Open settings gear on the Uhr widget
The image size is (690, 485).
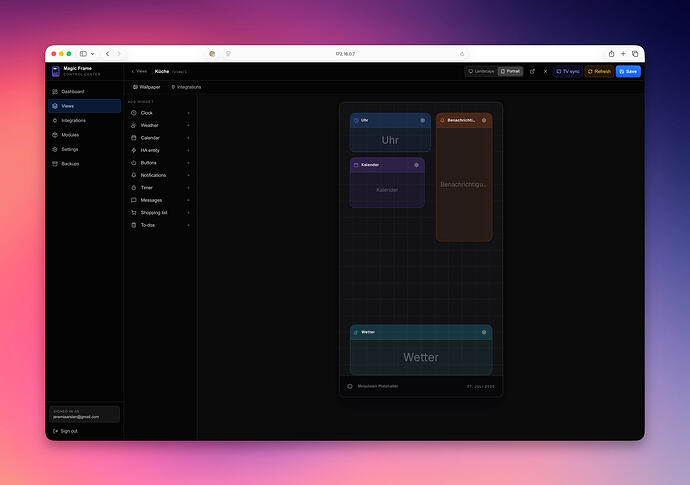[422, 120]
